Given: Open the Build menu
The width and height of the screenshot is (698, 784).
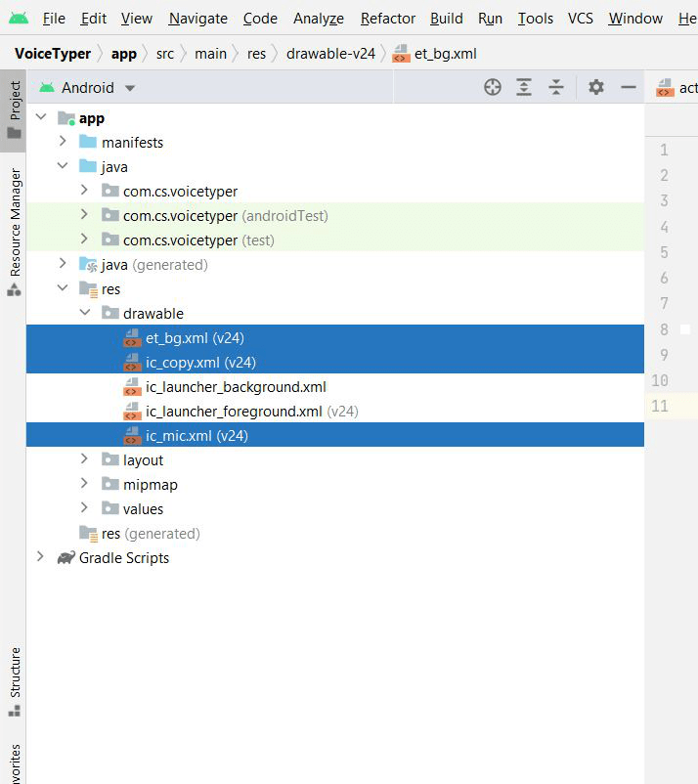Looking at the screenshot, I should click(x=446, y=19).
